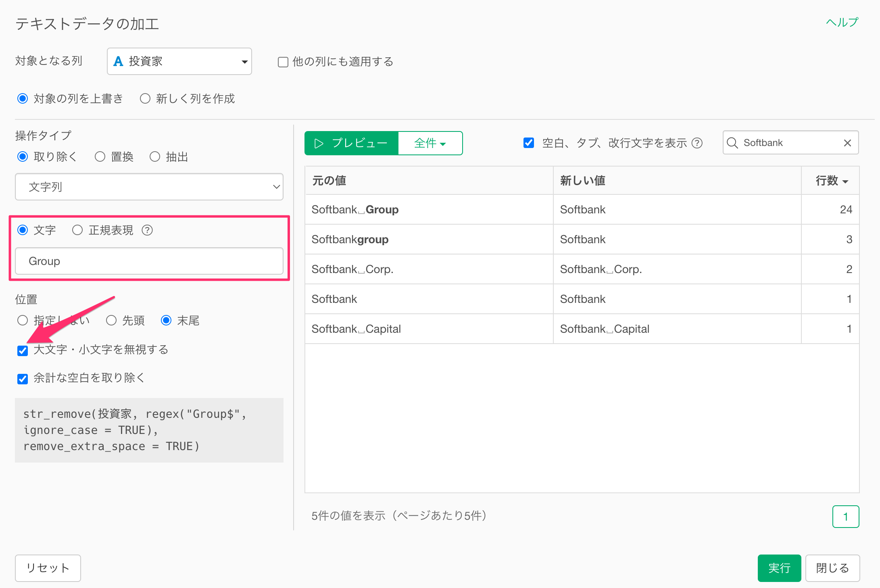
Task: Enable 他の列にも適用する checkbox
Action: [283, 62]
